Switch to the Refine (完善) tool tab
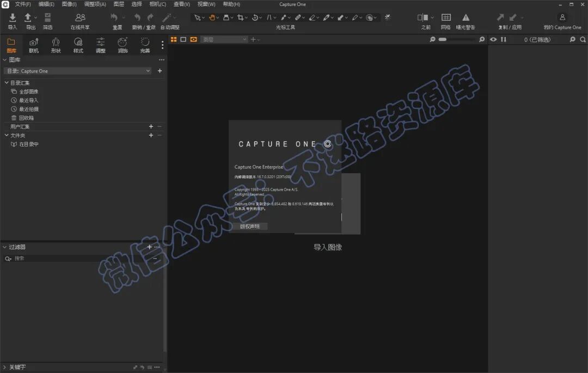 point(145,45)
